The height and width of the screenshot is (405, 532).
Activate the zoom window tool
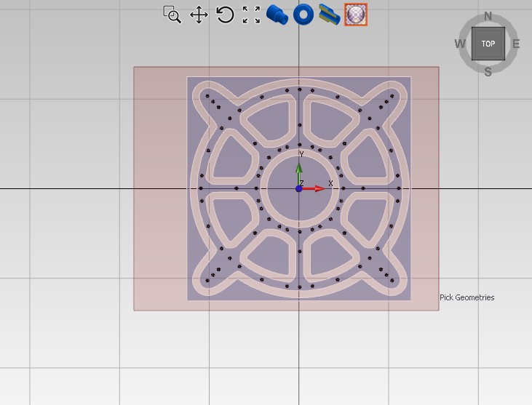click(172, 15)
